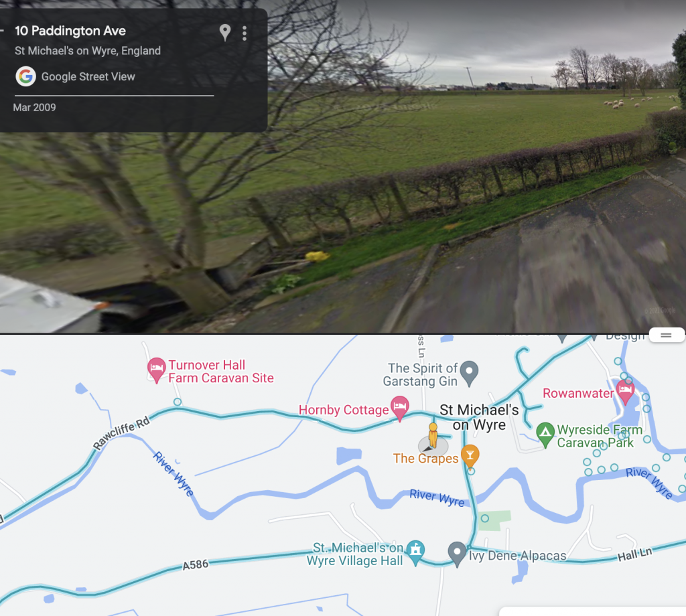Click the location pin icon in info panel

pyautogui.click(x=225, y=32)
